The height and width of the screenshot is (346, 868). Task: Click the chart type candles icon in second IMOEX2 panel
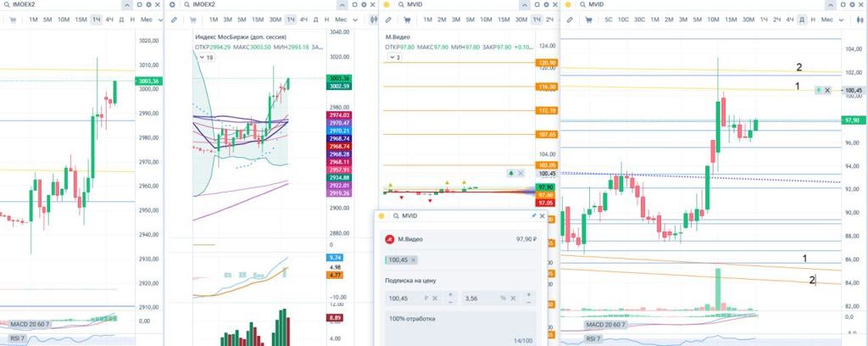374,19
